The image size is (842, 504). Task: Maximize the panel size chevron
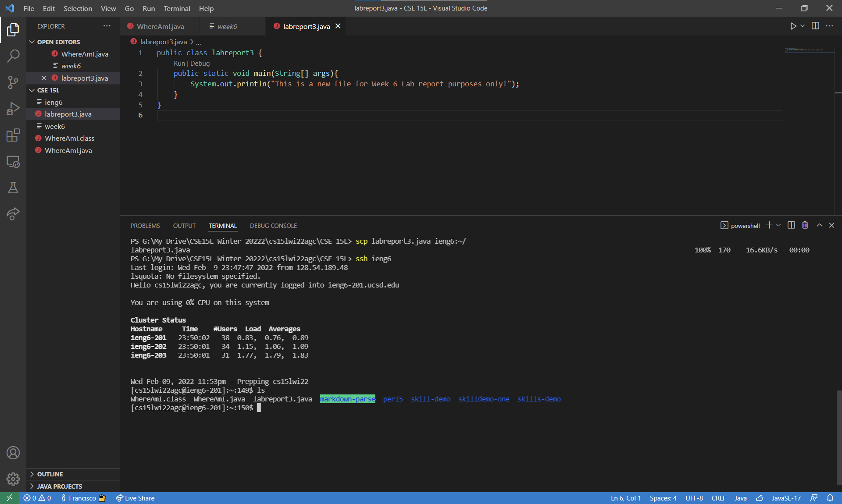[819, 225]
